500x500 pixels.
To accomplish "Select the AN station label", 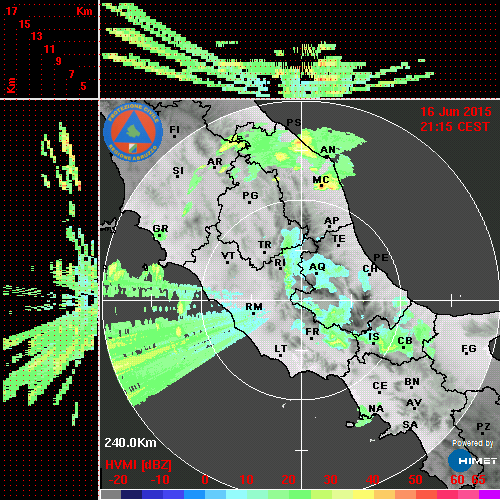I will click(328, 150).
